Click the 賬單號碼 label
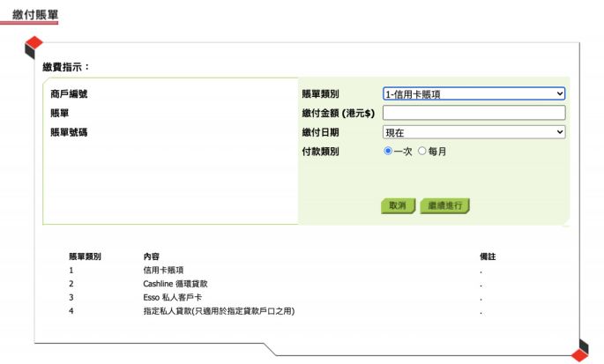The height and width of the screenshot is (364, 604). pos(69,132)
